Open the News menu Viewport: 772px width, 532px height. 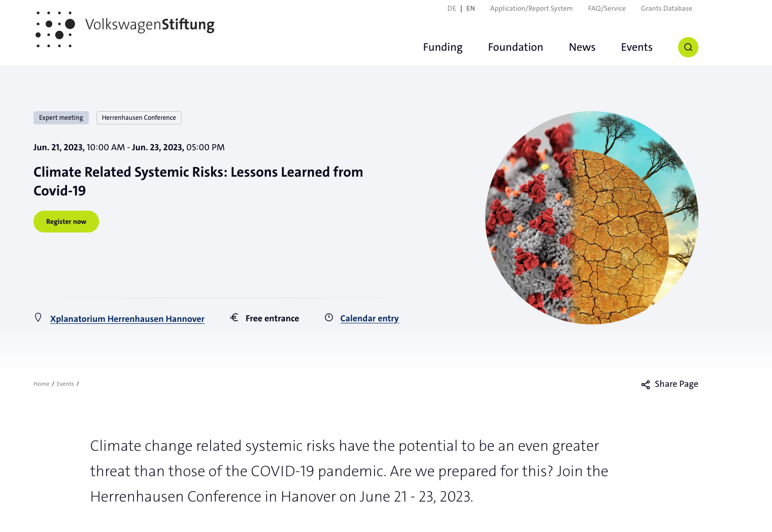coord(582,47)
